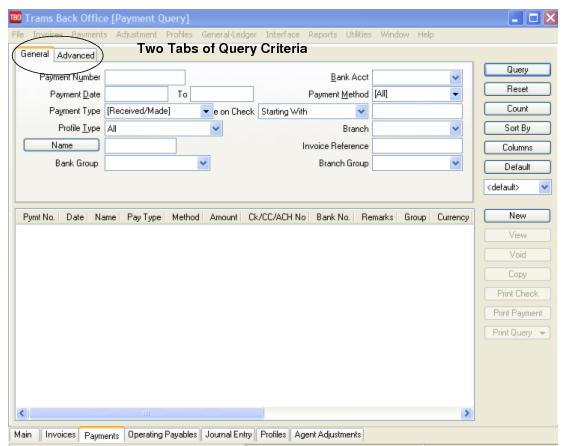Expand the Payment Method dropdown

point(456,95)
